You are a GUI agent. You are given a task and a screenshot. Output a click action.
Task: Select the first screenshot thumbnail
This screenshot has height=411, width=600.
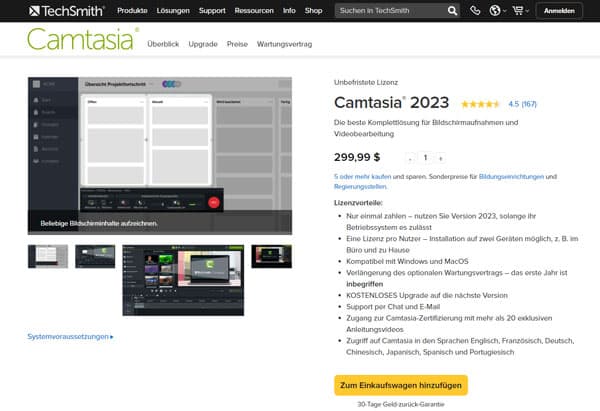(48, 256)
